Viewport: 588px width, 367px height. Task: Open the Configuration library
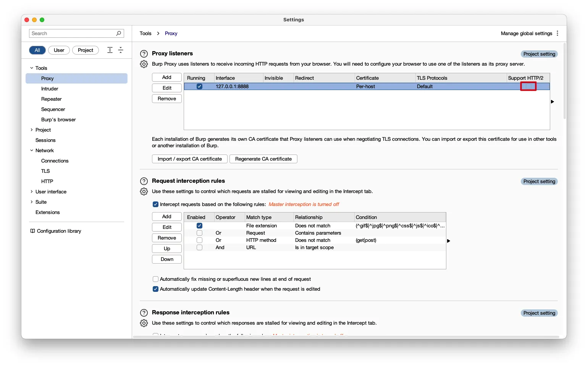point(56,231)
